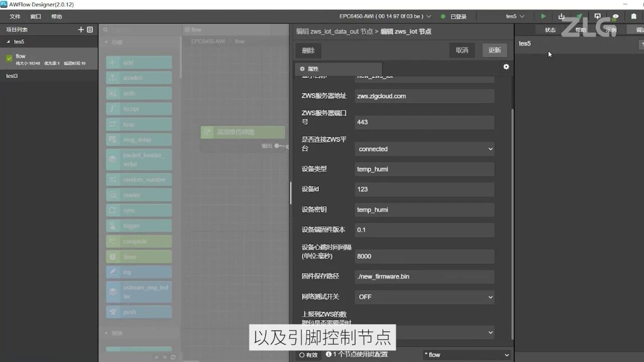644x362 pixels.
Task: Click the screen export icon in toolbar
Action: click(597, 16)
